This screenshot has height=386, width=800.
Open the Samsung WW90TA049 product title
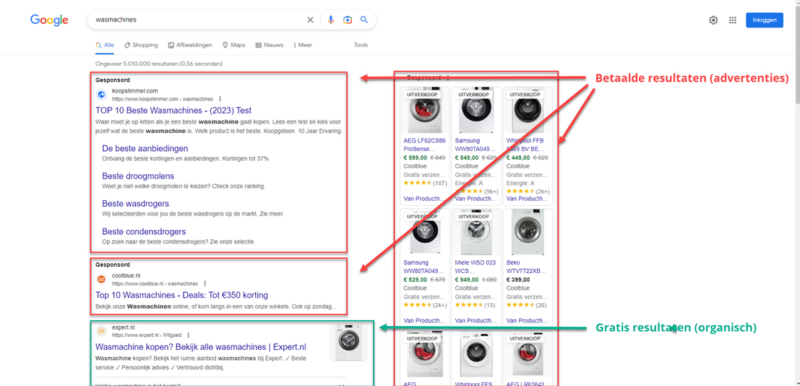(475, 144)
